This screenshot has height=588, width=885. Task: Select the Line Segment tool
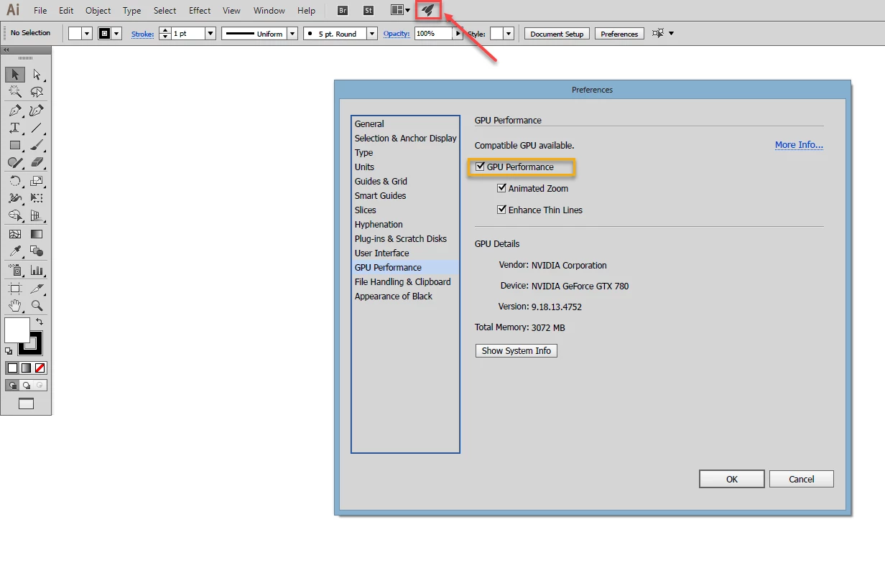click(37, 128)
